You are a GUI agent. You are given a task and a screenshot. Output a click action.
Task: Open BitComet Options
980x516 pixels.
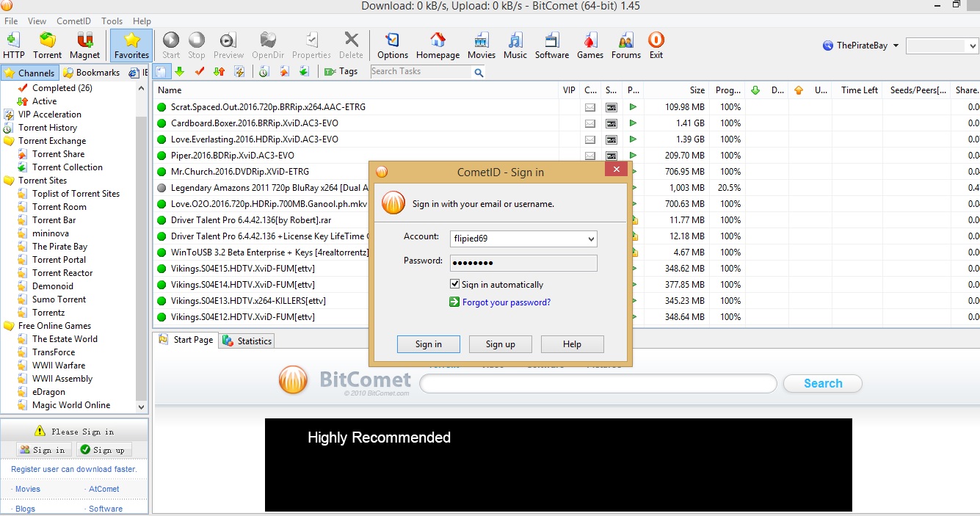coord(392,46)
